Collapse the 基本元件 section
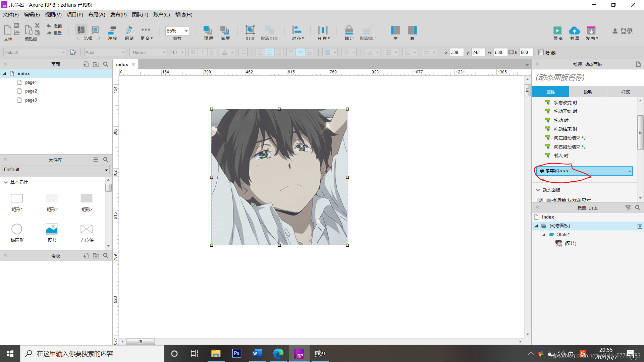This screenshot has height=362, width=644. (x=6, y=182)
